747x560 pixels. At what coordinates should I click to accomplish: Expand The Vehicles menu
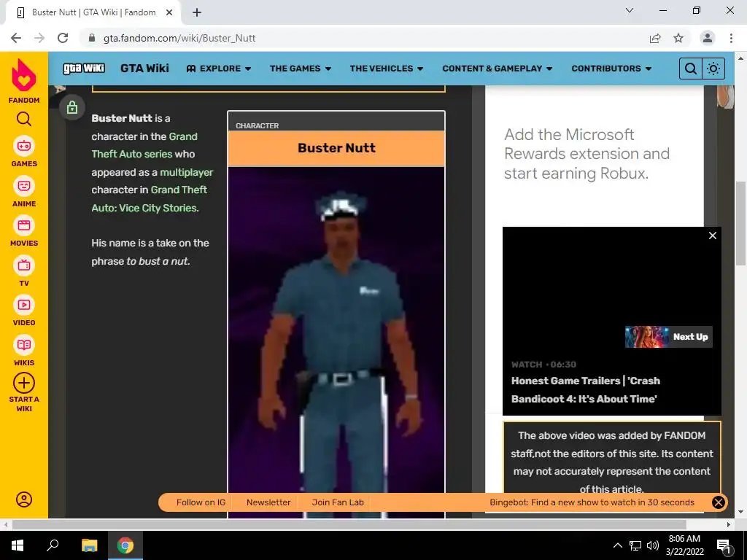[x=387, y=69]
